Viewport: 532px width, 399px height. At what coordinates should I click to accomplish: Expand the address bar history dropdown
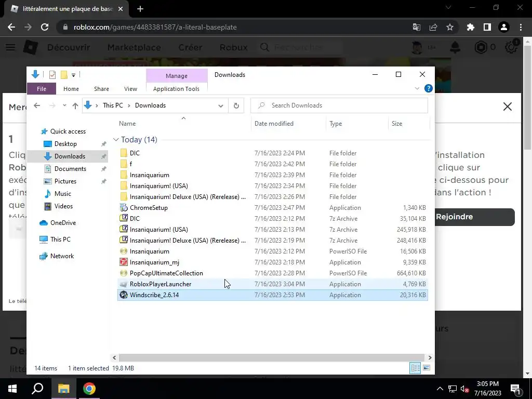click(220, 105)
